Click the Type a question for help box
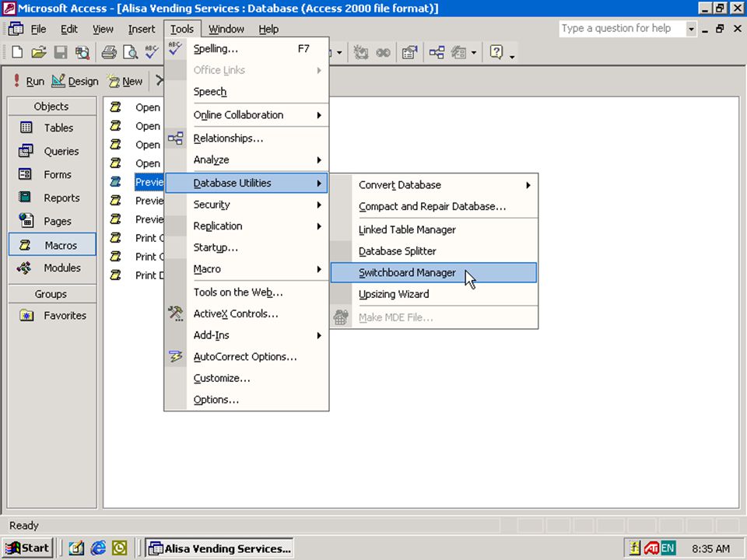747x560 pixels. 622,29
